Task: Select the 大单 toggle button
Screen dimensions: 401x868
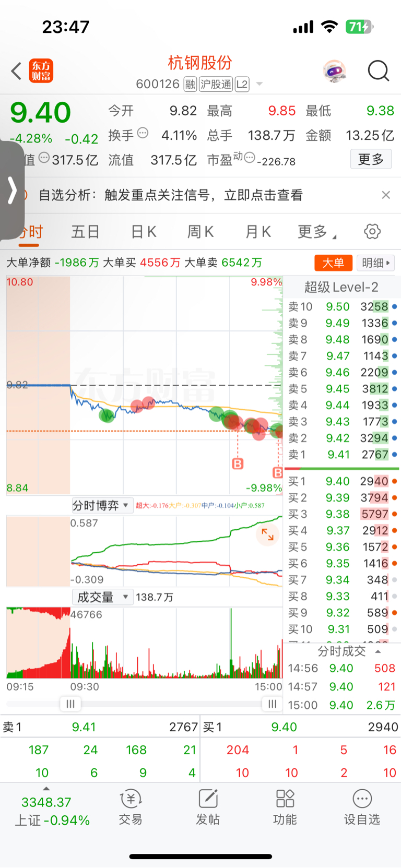Action: pyautogui.click(x=333, y=263)
